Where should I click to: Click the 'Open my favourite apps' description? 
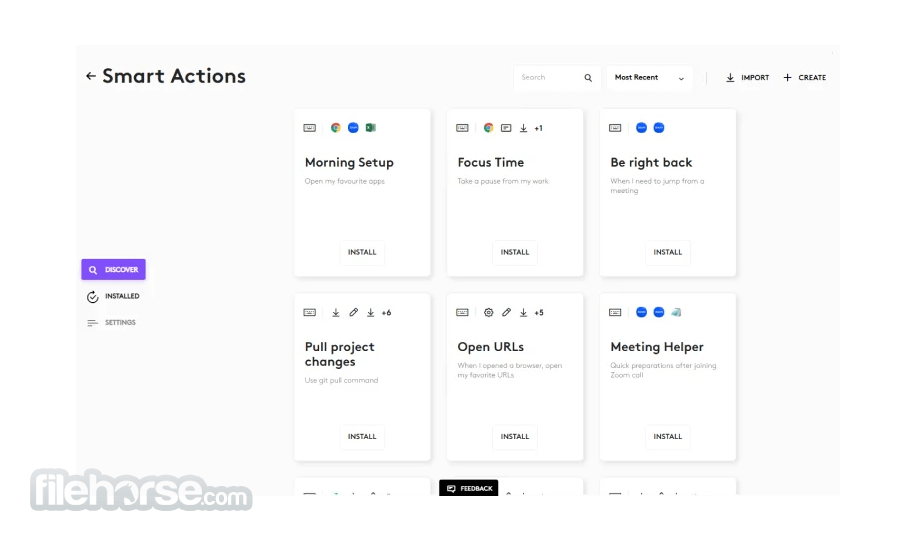point(344,181)
